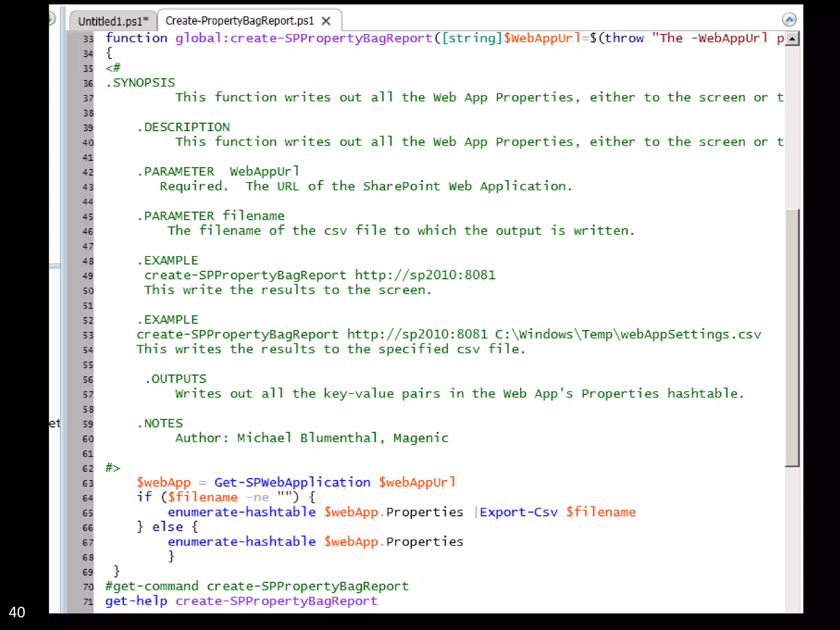840x630 pixels.
Task: Click the [string] type in the function declaration
Action: 472,39
